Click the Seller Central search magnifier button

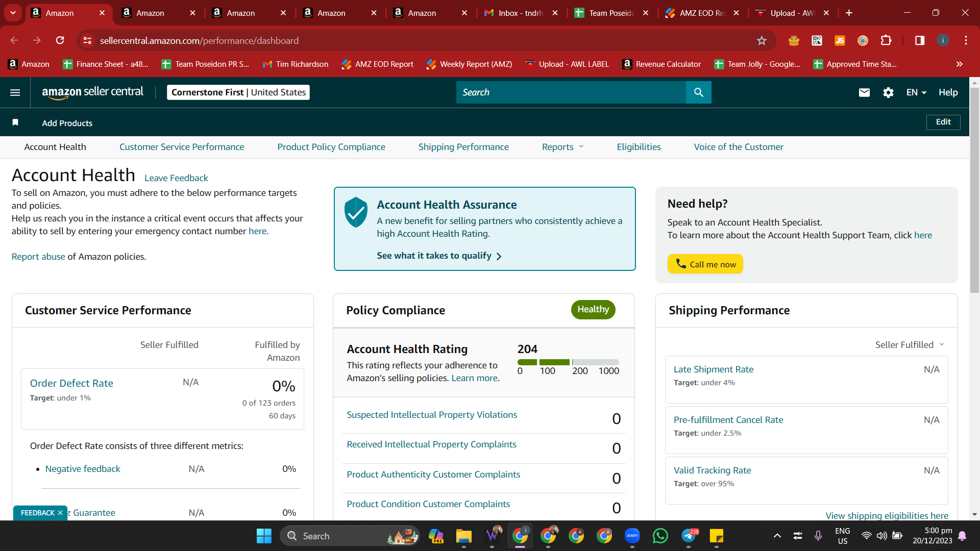[x=699, y=92]
